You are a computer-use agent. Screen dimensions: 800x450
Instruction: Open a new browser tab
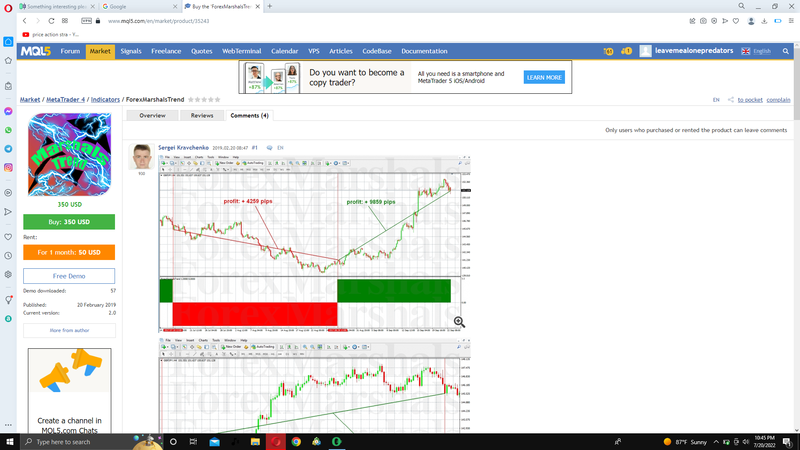pyautogui.click(x=270, y=6)
